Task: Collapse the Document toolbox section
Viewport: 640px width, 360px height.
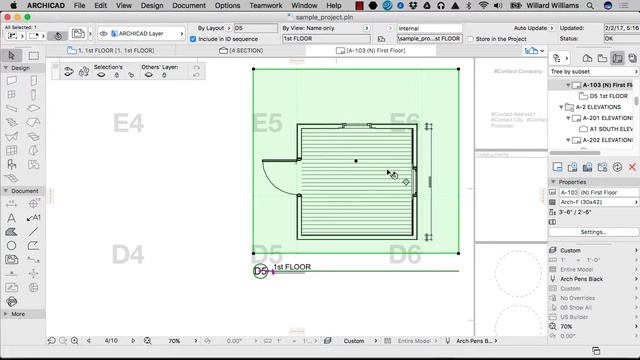Action: pos(6,191)
